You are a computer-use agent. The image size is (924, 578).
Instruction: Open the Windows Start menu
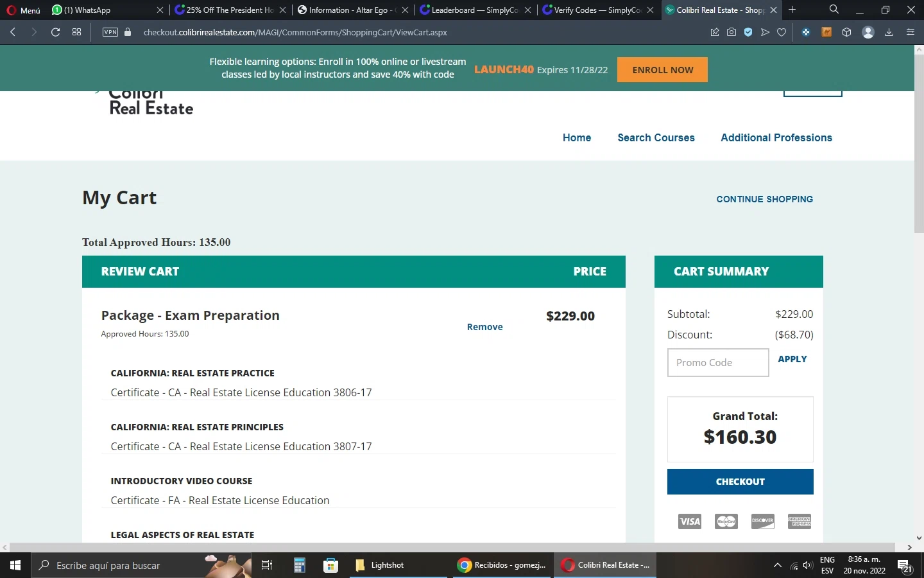coord(15,565)
